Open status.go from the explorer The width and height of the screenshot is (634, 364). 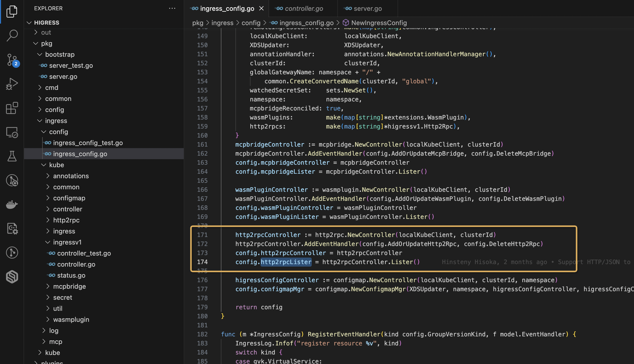click(x=71, y=275)
